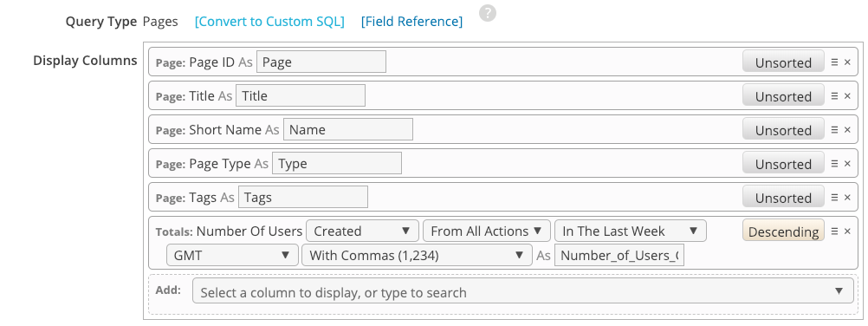Screen dimensions: 868x326
Task: Reorder handle icon for Page Type row
Action: pos(834,164)
